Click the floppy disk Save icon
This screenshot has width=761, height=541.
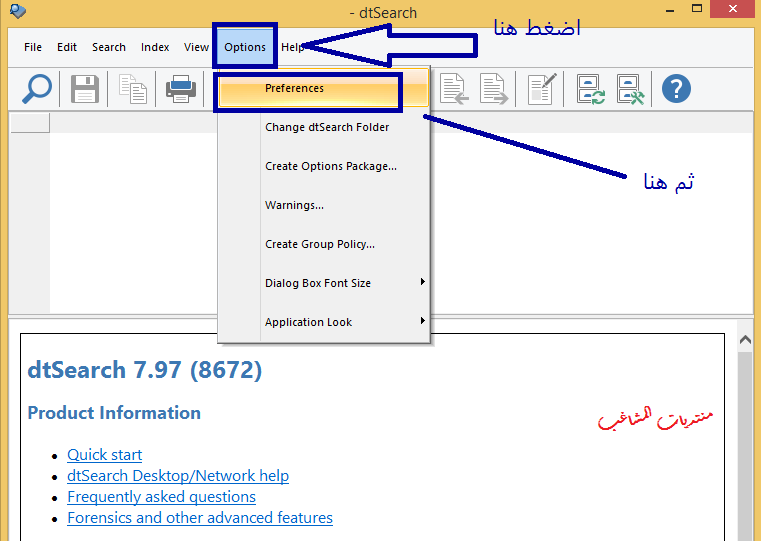(85, 89)
